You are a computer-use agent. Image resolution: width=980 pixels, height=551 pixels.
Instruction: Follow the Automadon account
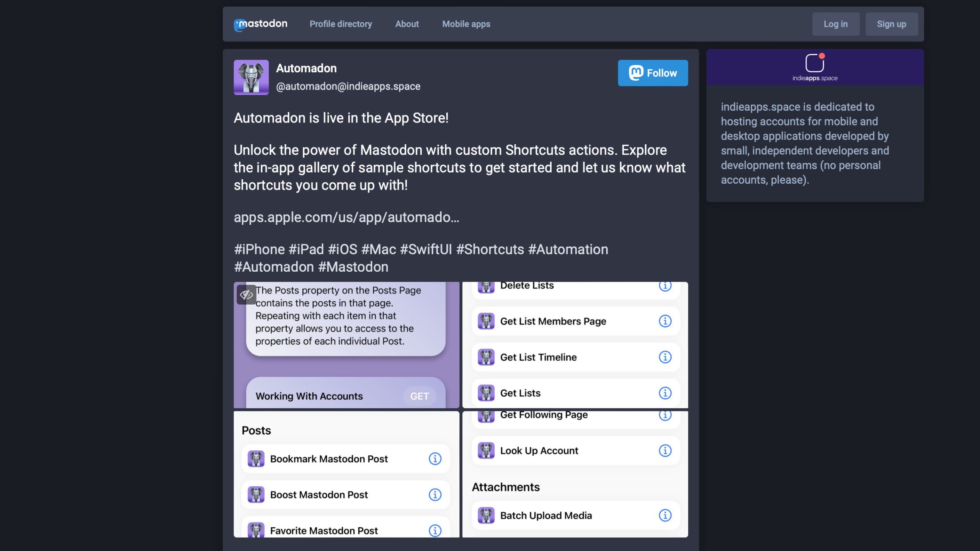(653, 73)
